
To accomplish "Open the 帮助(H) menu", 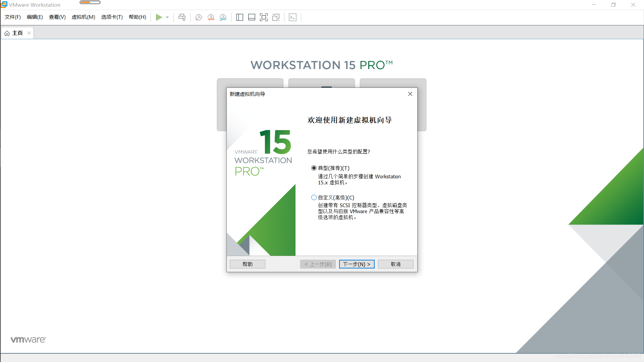I will pos(138,17).
